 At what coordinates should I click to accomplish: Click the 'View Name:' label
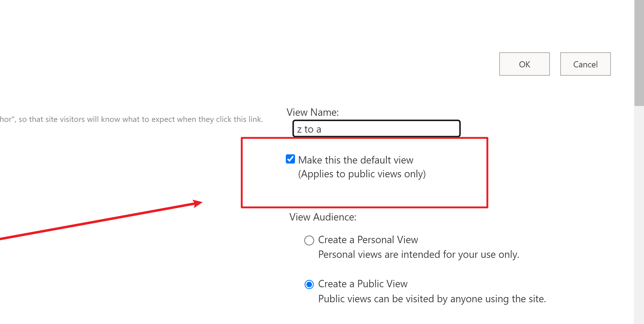(x=312, y=112)
